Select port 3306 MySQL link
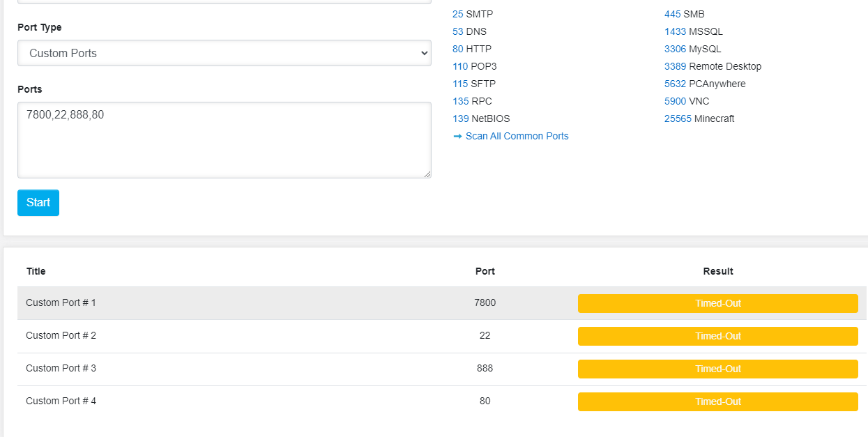 tap(675, 49)
